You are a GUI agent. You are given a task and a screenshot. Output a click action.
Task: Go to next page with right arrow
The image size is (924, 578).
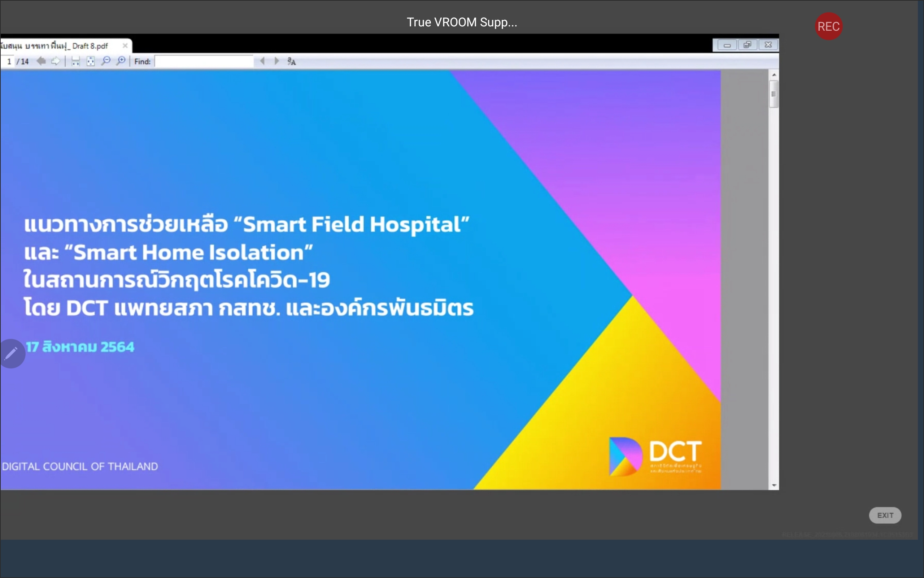56,61
